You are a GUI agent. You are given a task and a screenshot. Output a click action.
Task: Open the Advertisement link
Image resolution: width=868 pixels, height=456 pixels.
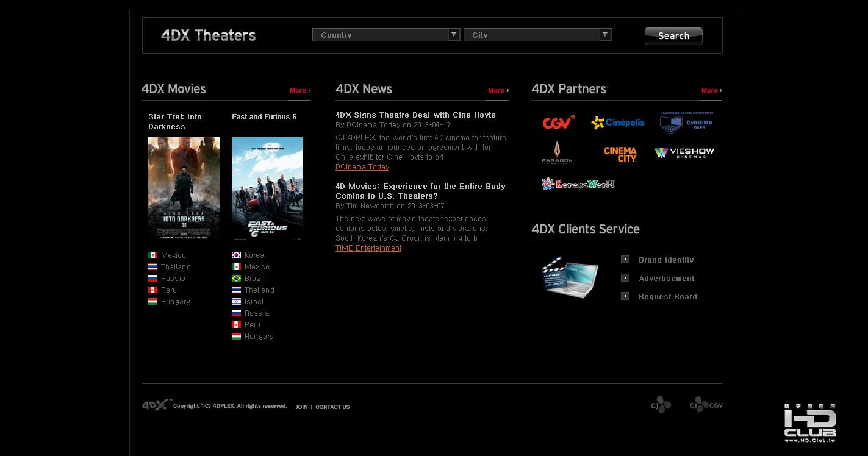(667, 279)
